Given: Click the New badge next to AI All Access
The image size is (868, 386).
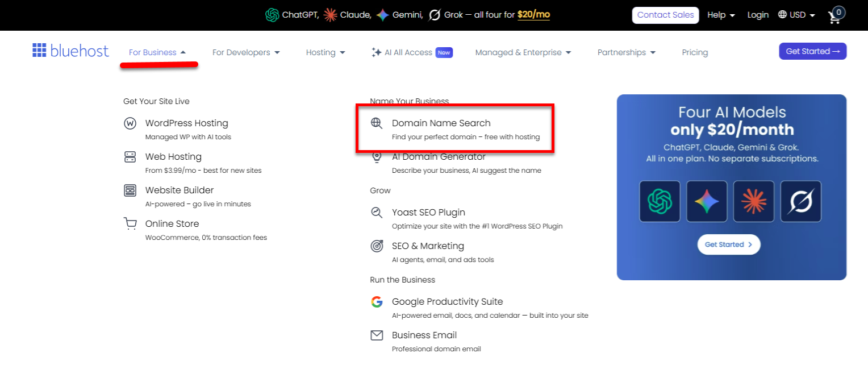Looking at the screenshot, I should (x=444, y=52).
